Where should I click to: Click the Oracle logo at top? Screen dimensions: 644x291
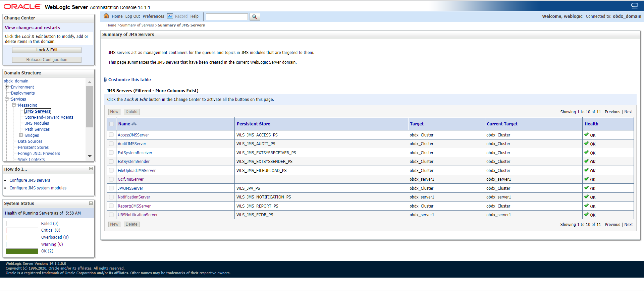[22, 7]
